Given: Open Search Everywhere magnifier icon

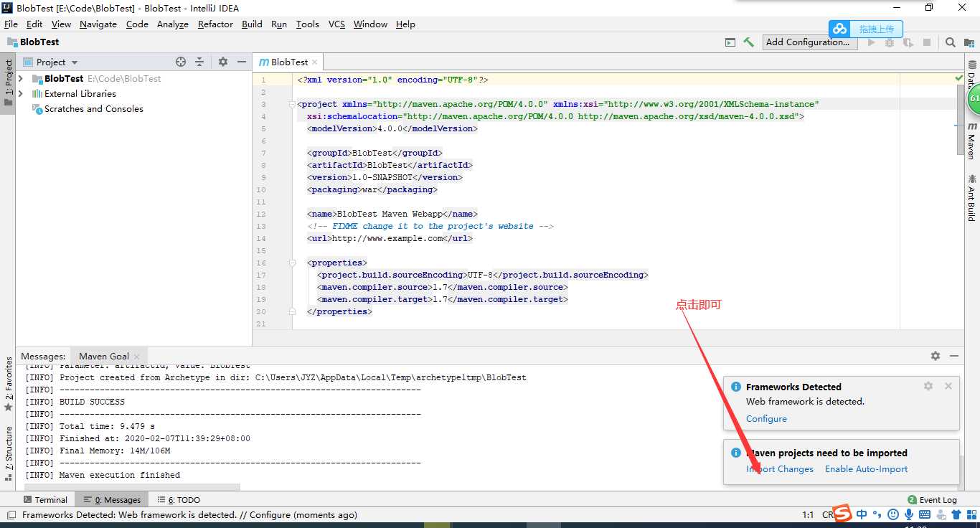Looking at the screenshot, I should tap(950, 42).
